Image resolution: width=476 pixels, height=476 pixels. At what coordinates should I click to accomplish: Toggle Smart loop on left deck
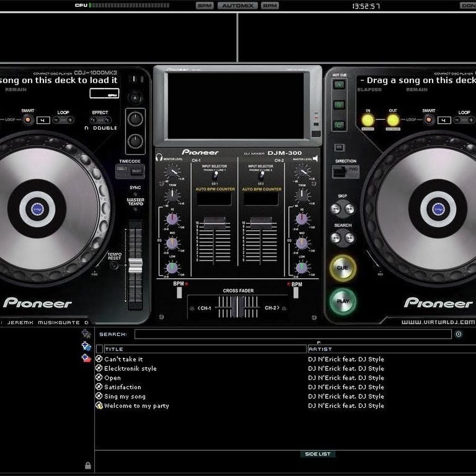coord(28,120)
